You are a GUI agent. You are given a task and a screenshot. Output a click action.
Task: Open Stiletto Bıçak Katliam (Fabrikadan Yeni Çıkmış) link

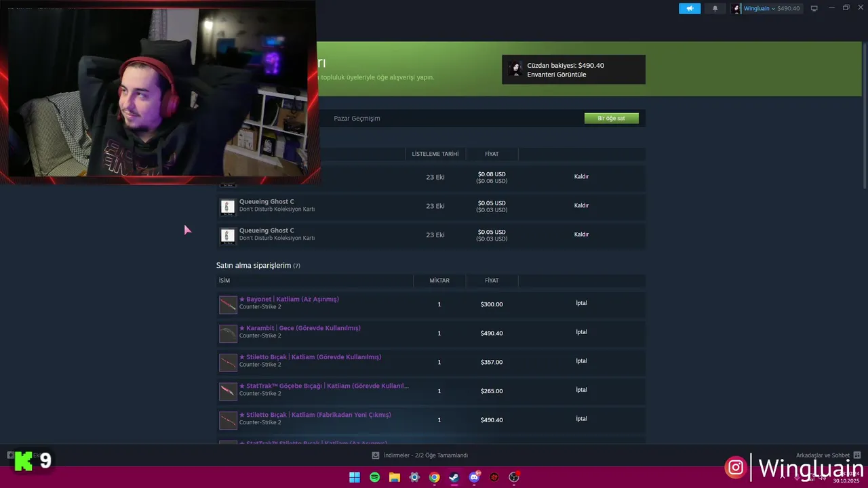click(315, 415)
